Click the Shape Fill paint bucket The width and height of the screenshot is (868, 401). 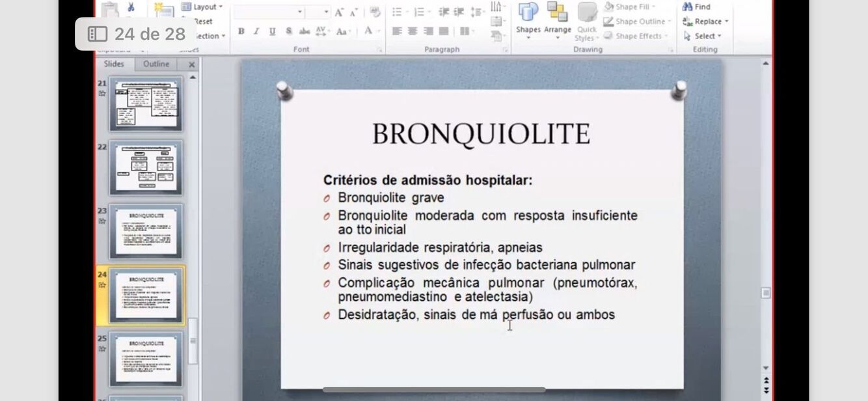point(608,7)
